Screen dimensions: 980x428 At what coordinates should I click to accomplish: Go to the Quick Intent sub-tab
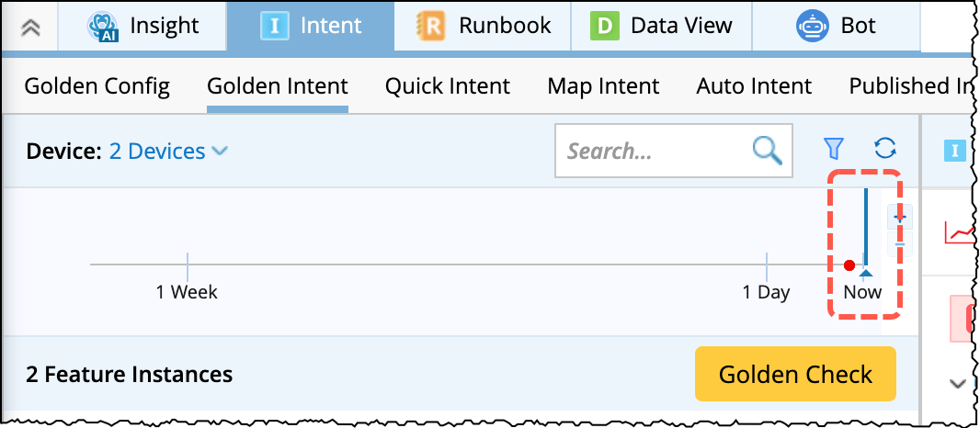pos(447,86)
